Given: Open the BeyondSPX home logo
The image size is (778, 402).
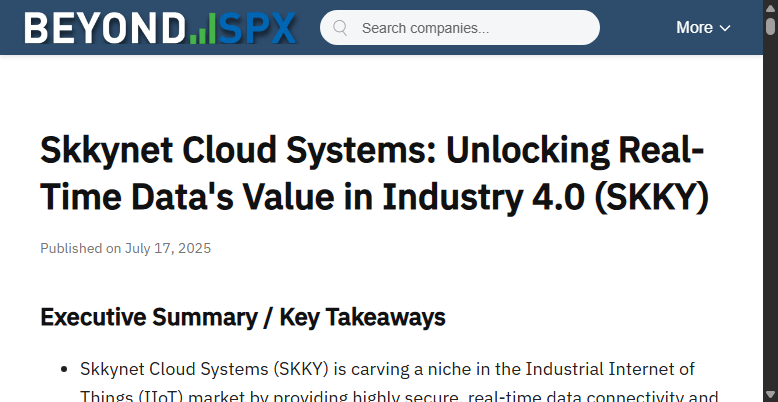Looking at the screenshot, I should [160, 28].
